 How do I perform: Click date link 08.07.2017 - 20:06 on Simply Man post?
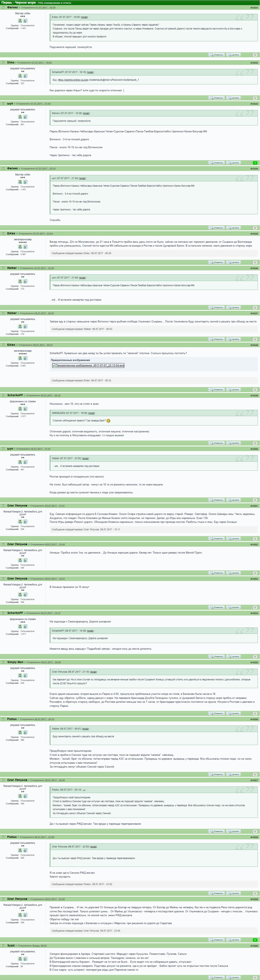coord(51,662)
